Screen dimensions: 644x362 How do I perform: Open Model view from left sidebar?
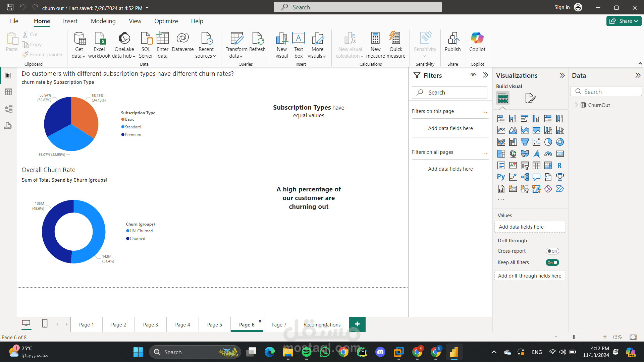pyautogui.click(x=8, y=109)
